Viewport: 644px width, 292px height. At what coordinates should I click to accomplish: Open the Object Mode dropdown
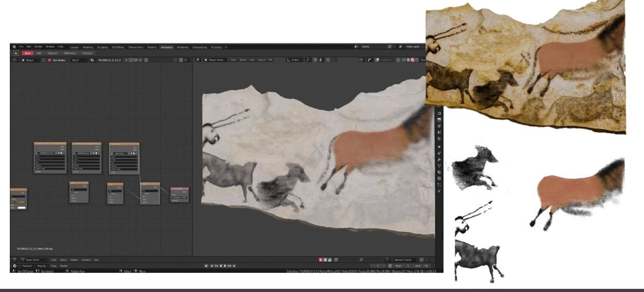pos(216,60)
